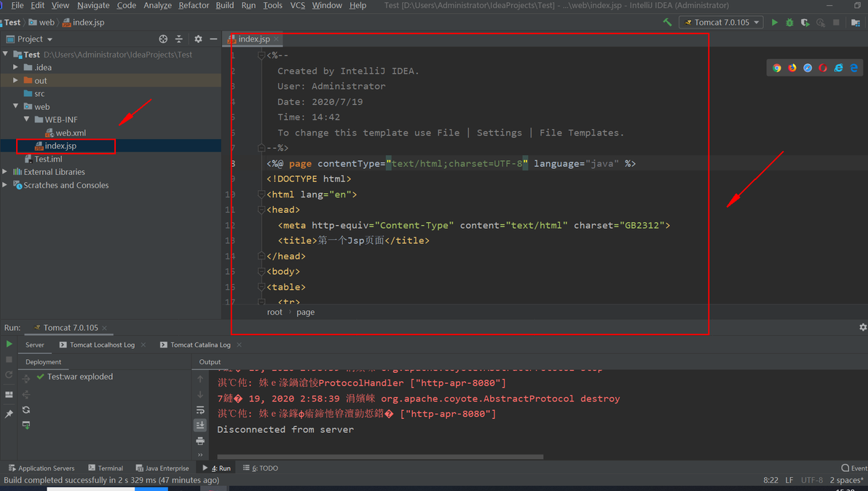
Task: Click the 8:22 caret position indicator
Action: [770, 480]
